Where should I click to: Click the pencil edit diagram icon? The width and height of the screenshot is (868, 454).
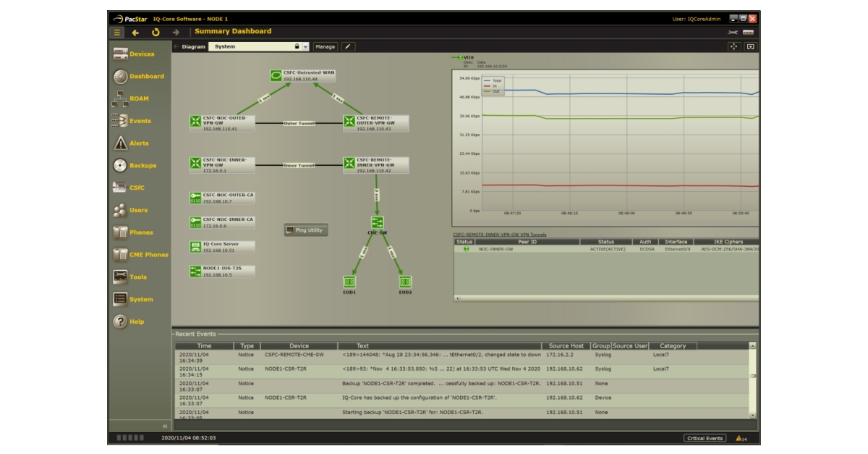tap(348, 46)
